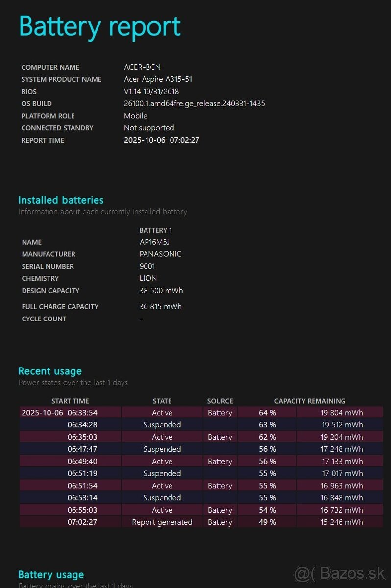
Task: Click the Installed batteries section heading
Action: [x=61, y=200]
